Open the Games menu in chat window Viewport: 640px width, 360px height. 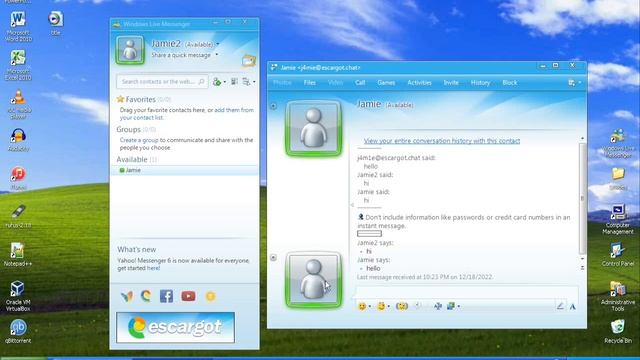click(x=386, y=83)
